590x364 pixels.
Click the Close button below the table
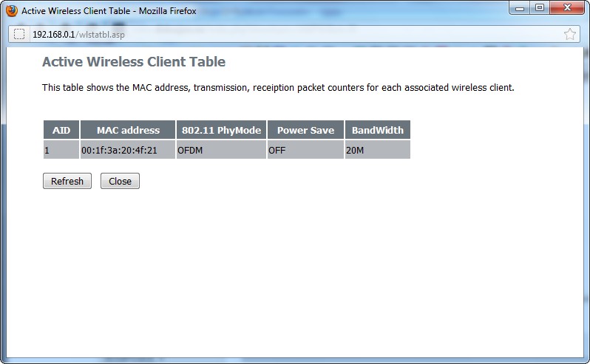pyautogui.click(x=120, y=181)
